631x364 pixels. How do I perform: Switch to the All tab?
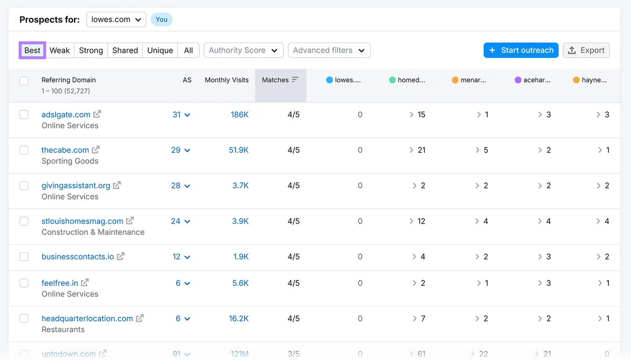(188, 50)
